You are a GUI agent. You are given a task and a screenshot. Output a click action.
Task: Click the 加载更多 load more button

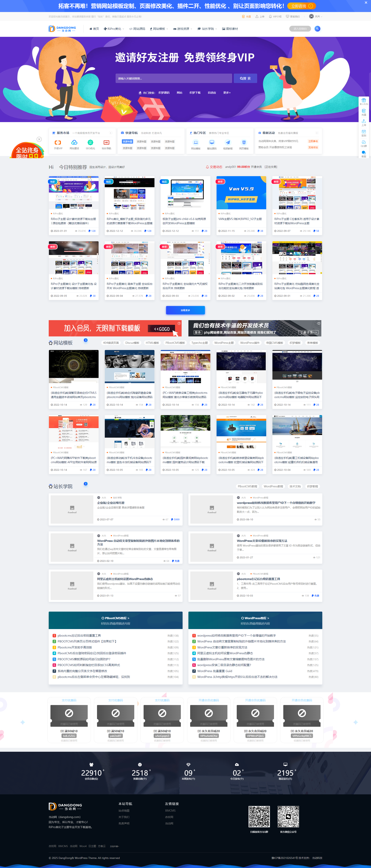pyautogui.click(x=185, y=310)
